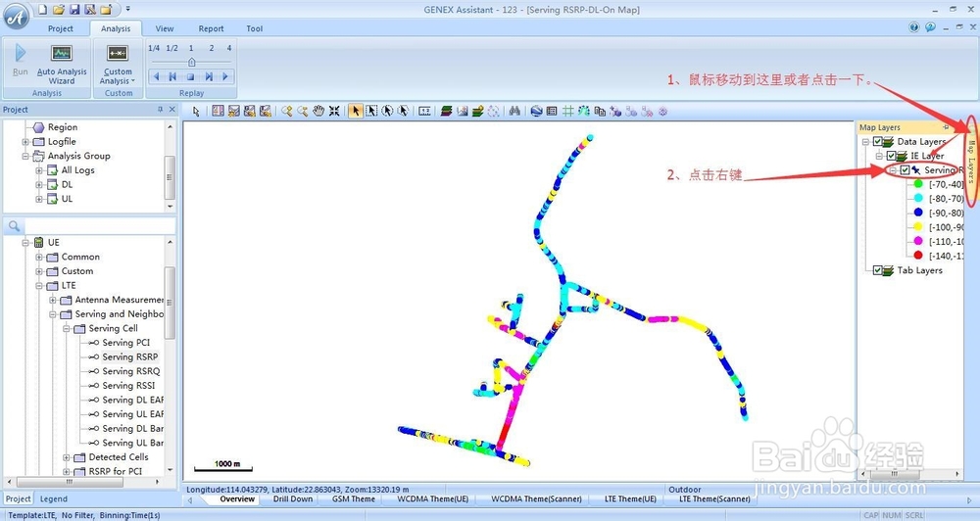Click the yellow [-100,-9 legend swatch

(x=918, y=227)
